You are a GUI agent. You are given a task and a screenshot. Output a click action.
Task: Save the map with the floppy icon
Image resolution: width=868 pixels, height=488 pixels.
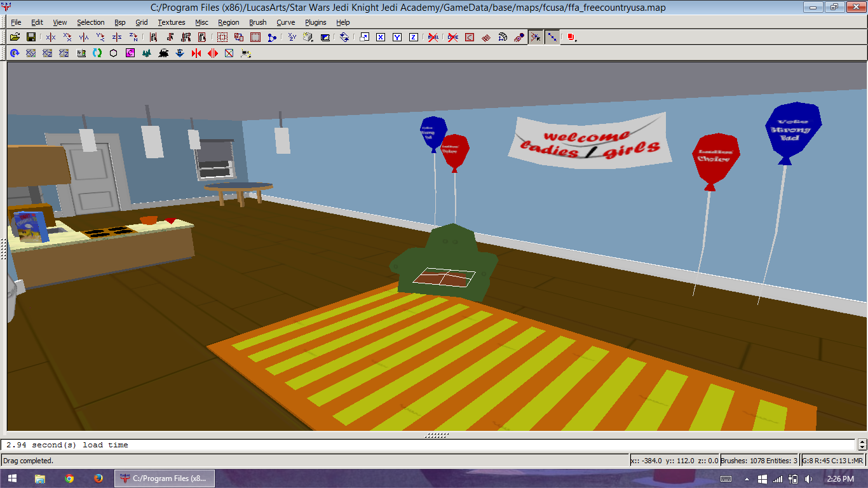click(31, 37)
